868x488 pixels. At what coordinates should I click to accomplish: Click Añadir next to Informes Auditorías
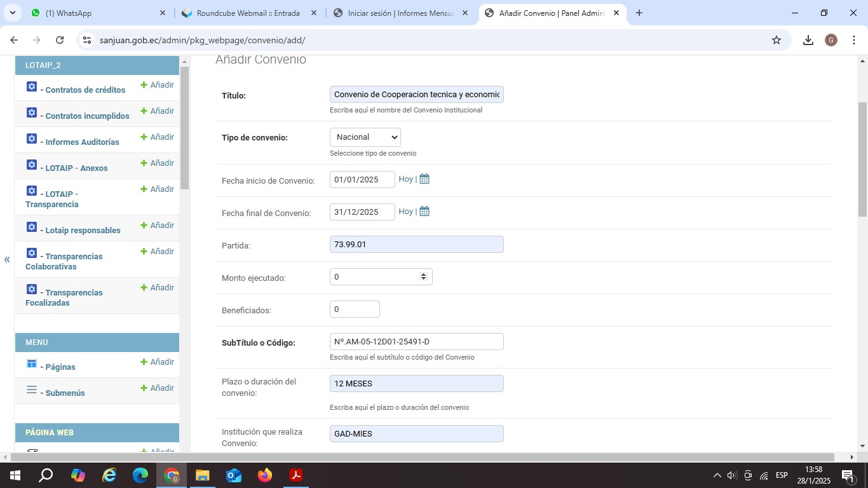[x=157, y=137]
